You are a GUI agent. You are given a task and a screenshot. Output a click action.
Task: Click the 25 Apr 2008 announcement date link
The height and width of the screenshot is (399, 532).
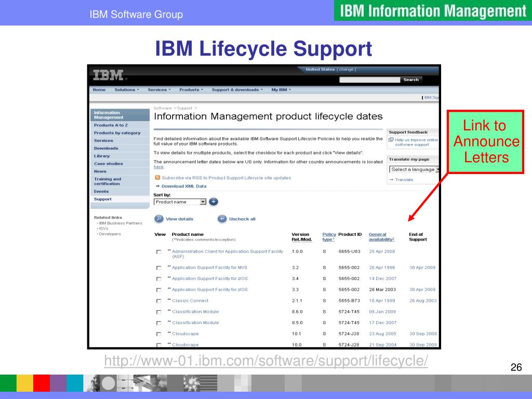click(382, 252)
